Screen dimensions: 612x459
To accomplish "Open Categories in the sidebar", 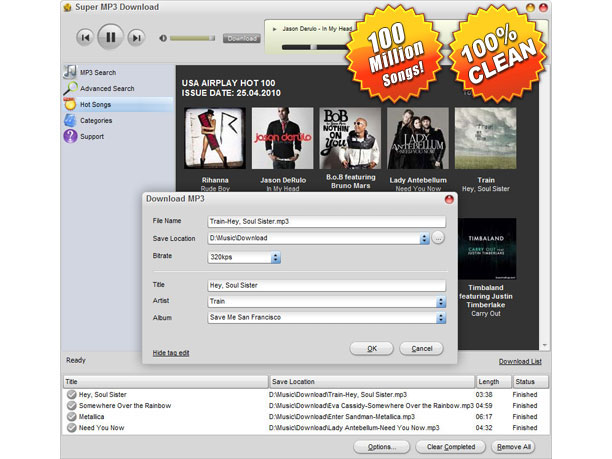I will click(96, 121).
